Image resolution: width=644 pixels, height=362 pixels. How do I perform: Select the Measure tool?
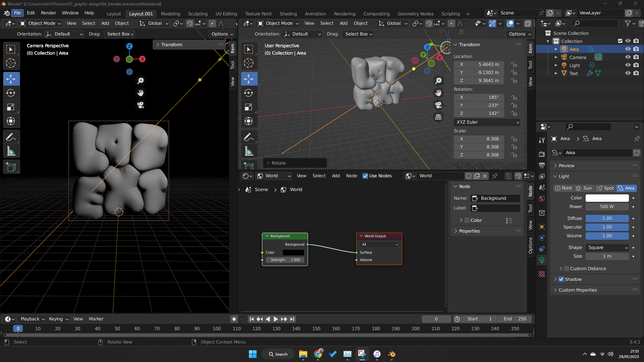click(x=11, y=151)
